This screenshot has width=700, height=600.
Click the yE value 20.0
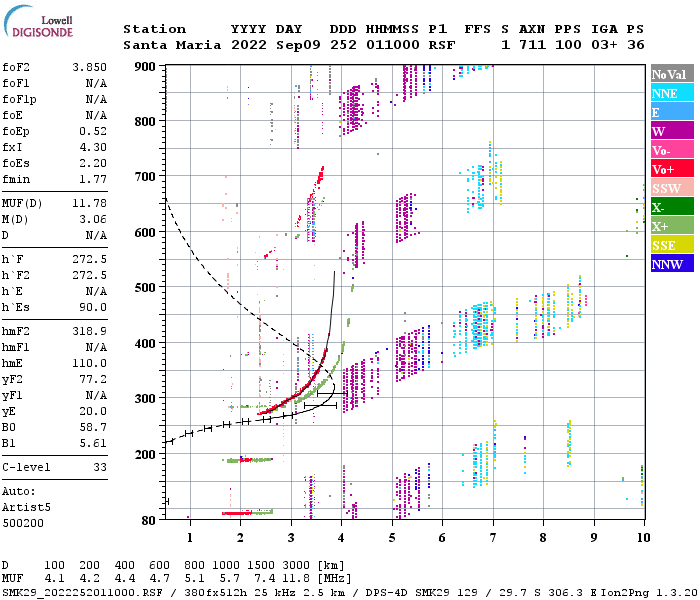pyautogui.click(x=93, y=412)
